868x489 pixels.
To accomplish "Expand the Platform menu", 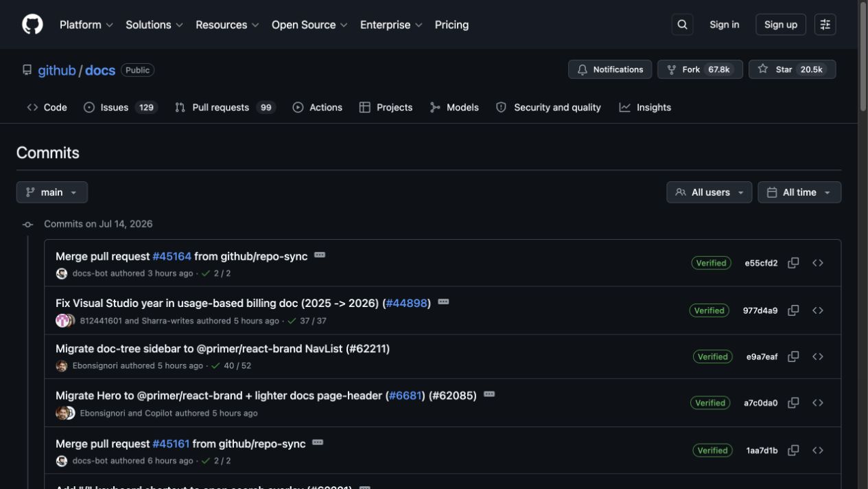I will click(x=86, y=25).
